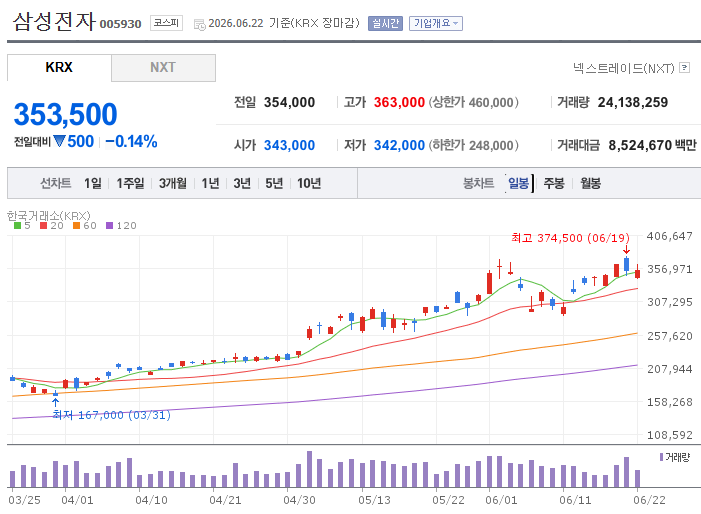This screenshot has height=514, width=701.
Task: Click the 코스피 market badge
Action: 166,23
